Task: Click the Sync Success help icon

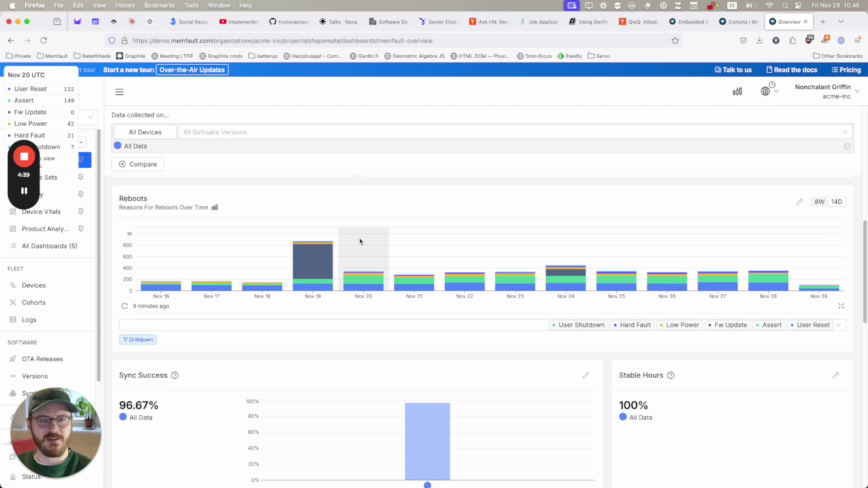Action: click(x=175, y=375)
